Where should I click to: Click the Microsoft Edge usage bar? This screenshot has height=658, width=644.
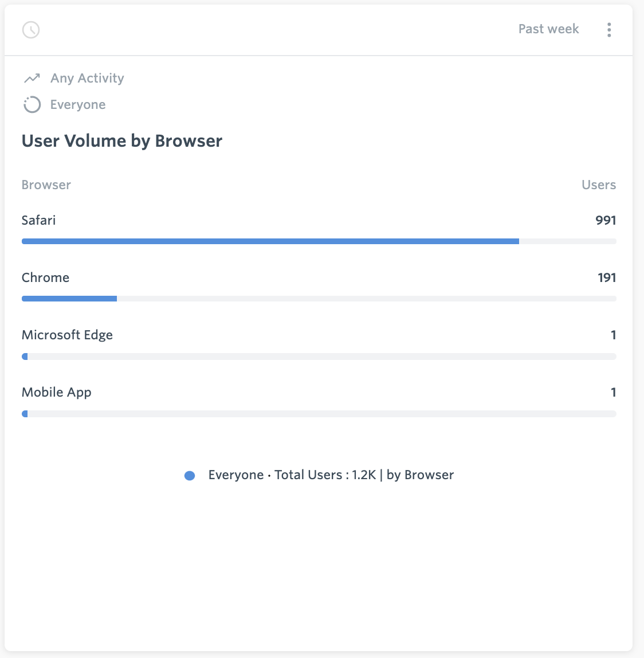click(x=319, y=356)
